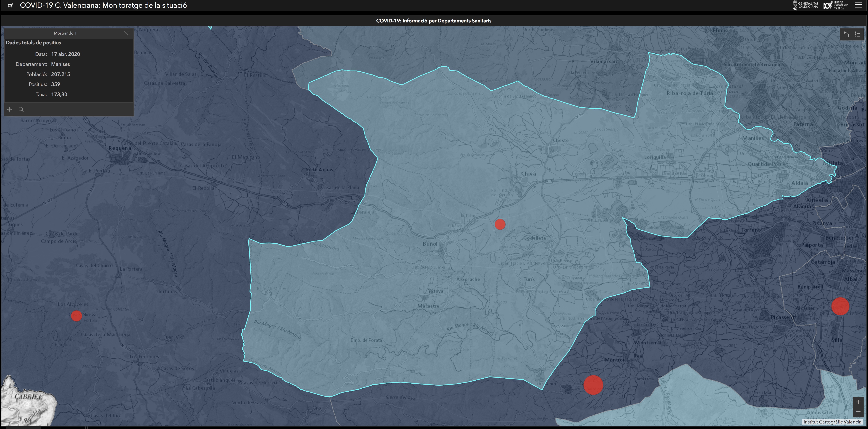Image resolution: width=868 pixels, height=429 pixels.
Task: Click the Campo de Arcís label on the map
Action: 59,241
